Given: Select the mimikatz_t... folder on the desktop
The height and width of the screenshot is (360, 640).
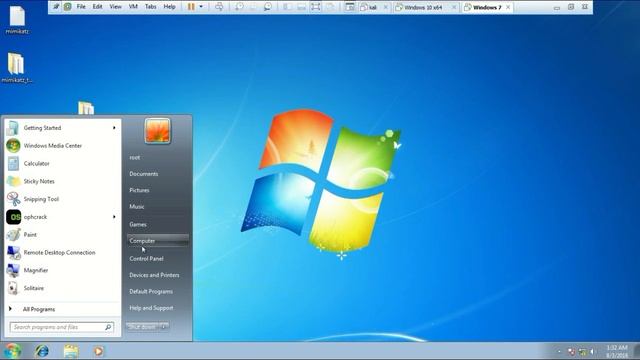Looking at the screenshot, I should coord(17,68).
